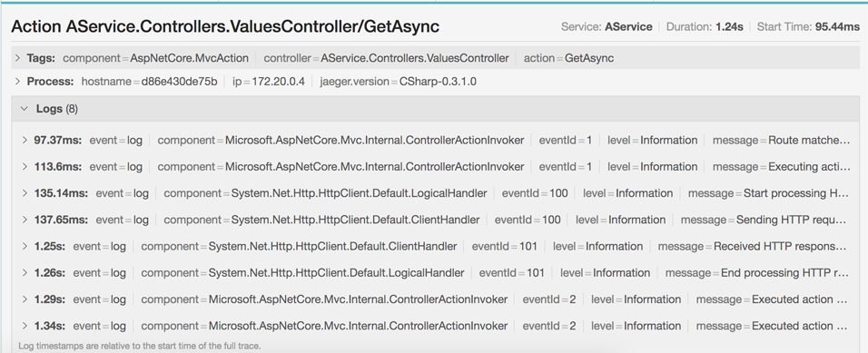Click ControllerActionInvoker component in 1.34s row
The width and height of the screenshot is (868, 353).
[x=324, y=326]
